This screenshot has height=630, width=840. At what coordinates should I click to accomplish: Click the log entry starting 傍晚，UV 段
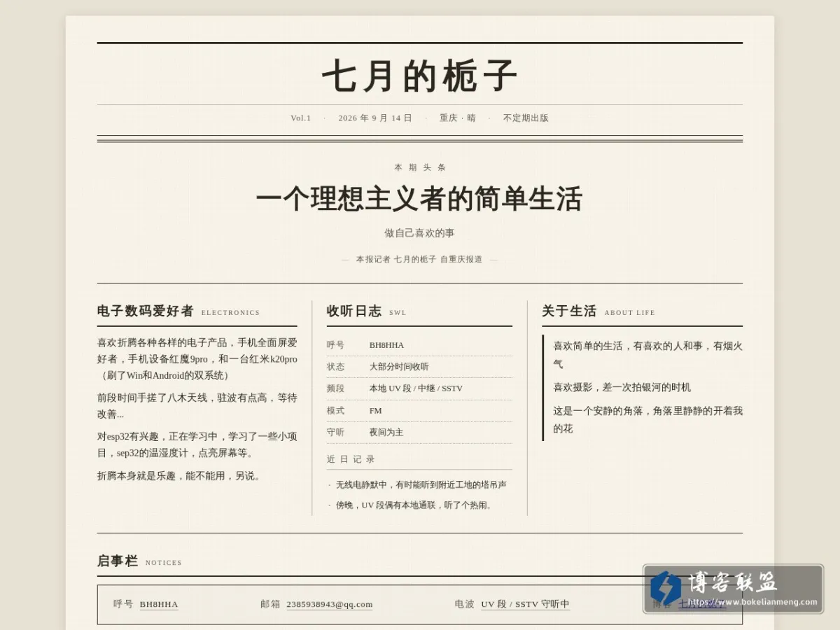(x=416, y=505)
